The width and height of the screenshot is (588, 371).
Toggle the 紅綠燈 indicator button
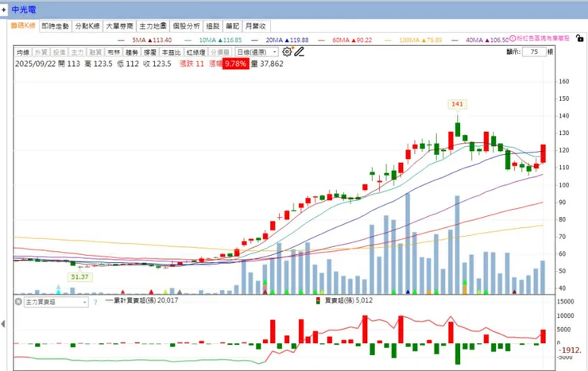[195, 52]
